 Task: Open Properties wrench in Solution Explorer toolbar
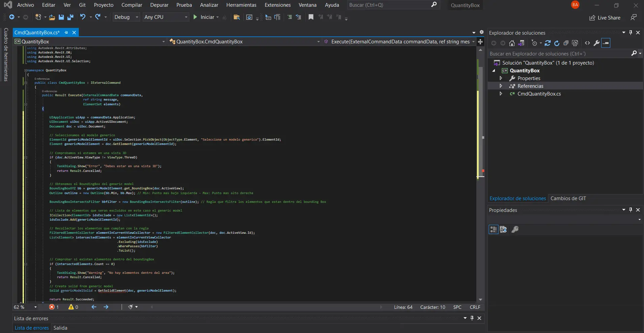point(597,43)
